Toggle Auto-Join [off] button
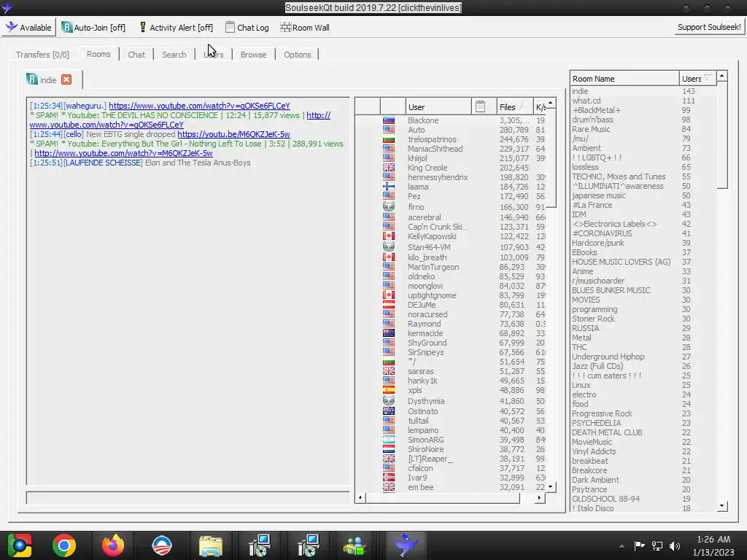The image size is (747, 560). coord(93,27)
